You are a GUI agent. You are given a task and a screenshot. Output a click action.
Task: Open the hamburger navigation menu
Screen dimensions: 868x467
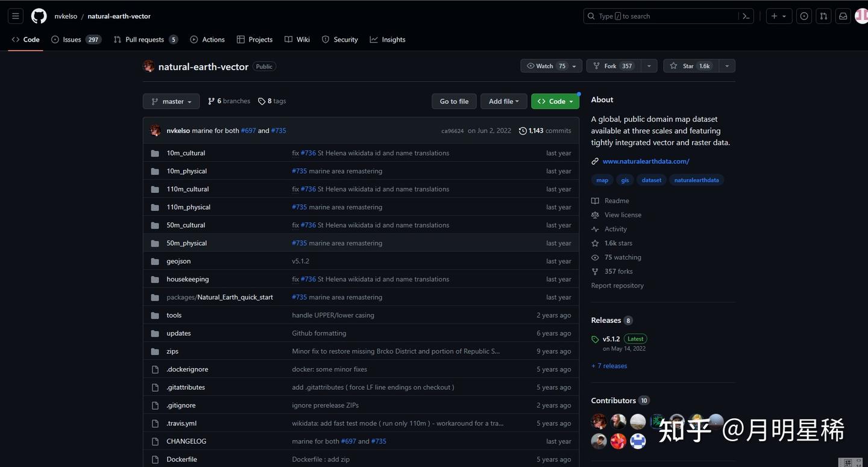point(16,16)
